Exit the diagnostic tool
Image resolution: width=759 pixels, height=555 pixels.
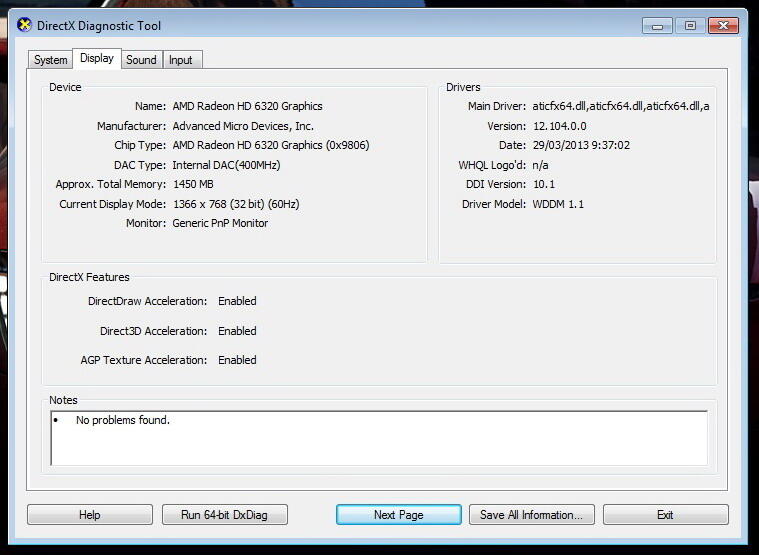[x=666, y=515]
